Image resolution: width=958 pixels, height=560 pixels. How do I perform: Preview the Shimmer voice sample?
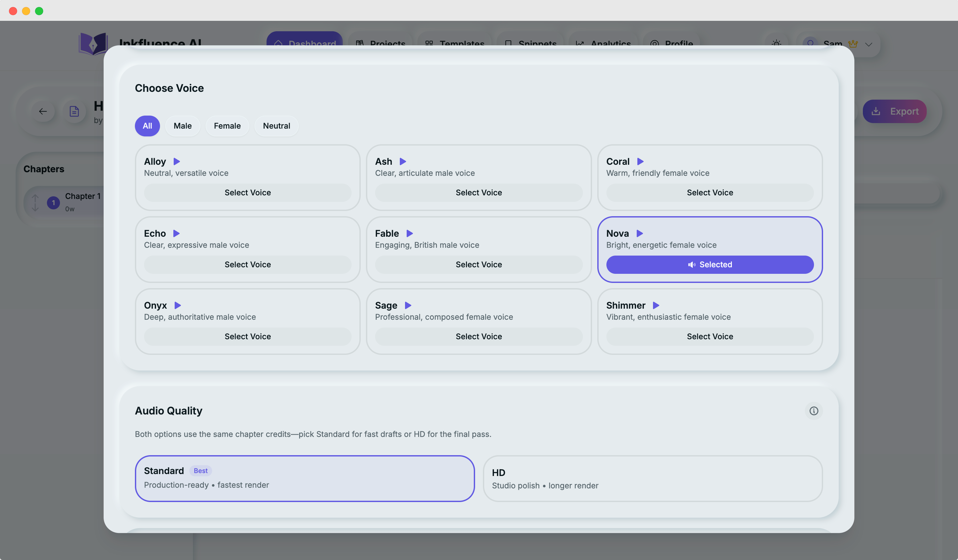(656, 305)
